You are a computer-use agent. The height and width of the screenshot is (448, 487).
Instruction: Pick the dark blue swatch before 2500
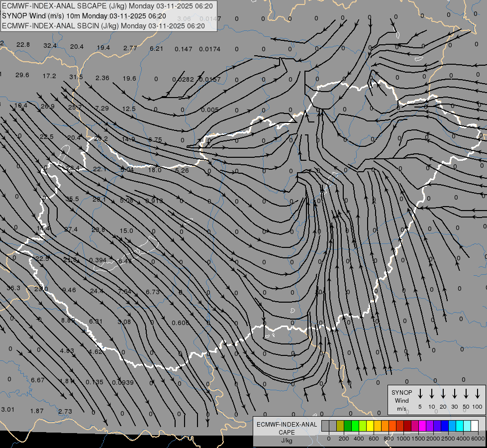pyautogui.click(x=445, y=426)
